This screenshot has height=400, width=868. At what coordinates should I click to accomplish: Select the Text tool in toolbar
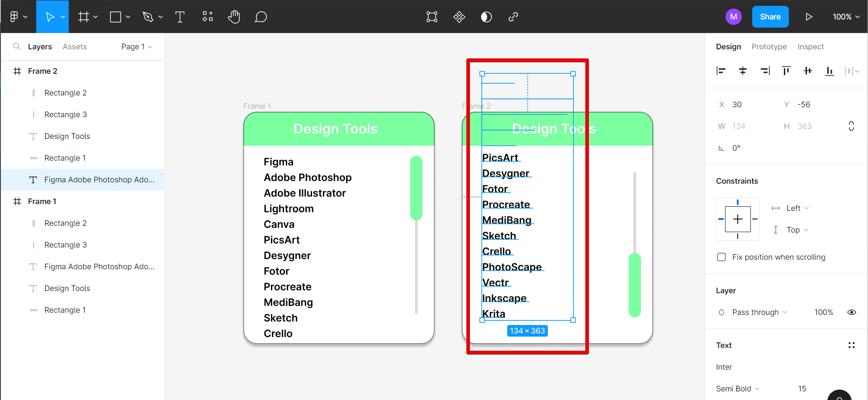click(x=180, y=17)
